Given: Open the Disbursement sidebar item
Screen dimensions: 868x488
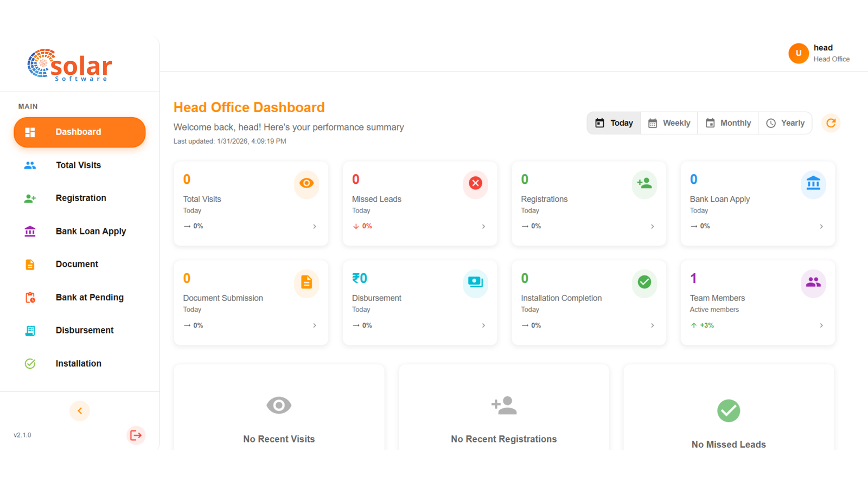Looking at the screenshot, I should (84, 330).
